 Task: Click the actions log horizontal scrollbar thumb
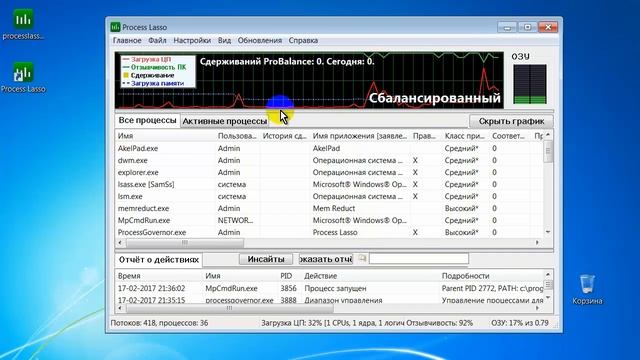229,308
